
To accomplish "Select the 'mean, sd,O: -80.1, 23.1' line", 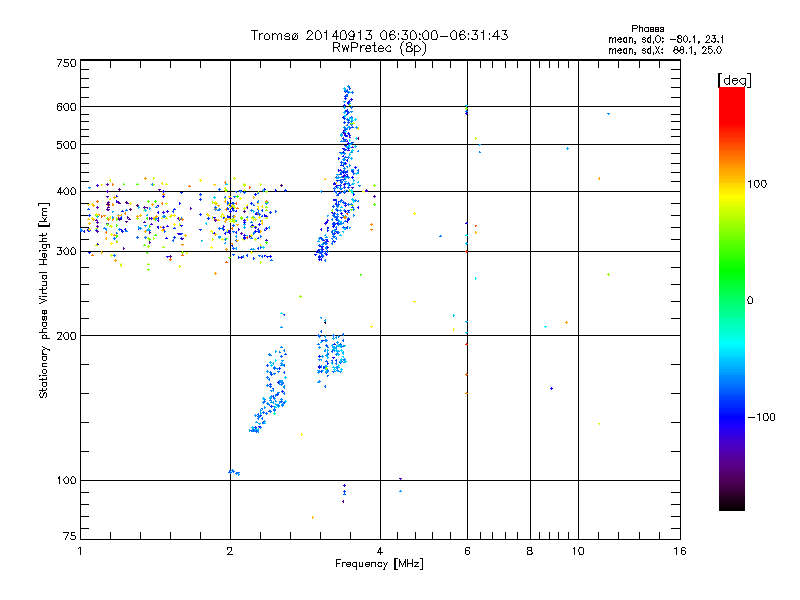I will (666, 39).
